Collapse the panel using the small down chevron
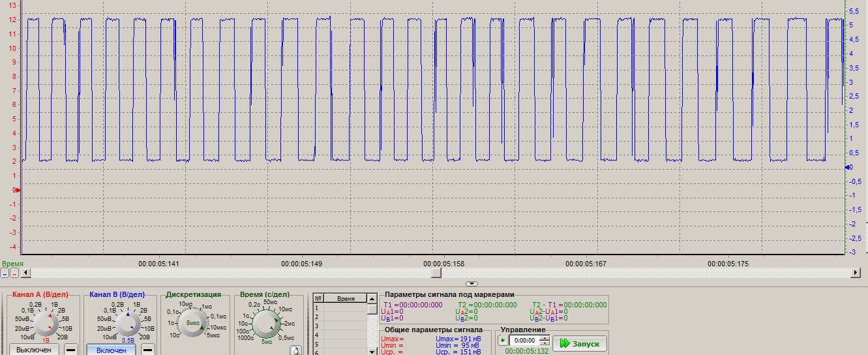Image resolution: width=868 pixels, height=355 pixels. pos(472,284)
